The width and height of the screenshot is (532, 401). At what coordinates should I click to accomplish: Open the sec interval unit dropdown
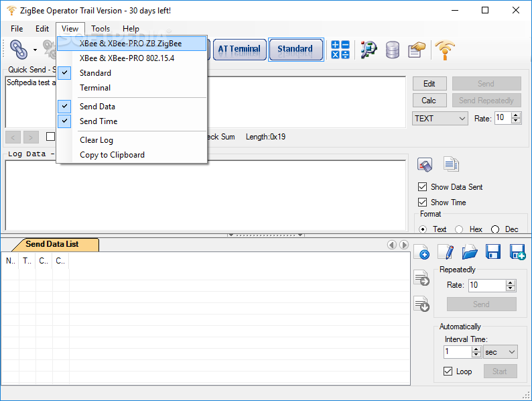tap(501, 352)
